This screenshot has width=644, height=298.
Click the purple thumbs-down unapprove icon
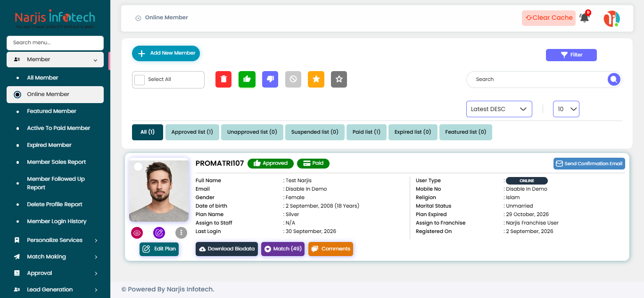click(x=270, y=79)
